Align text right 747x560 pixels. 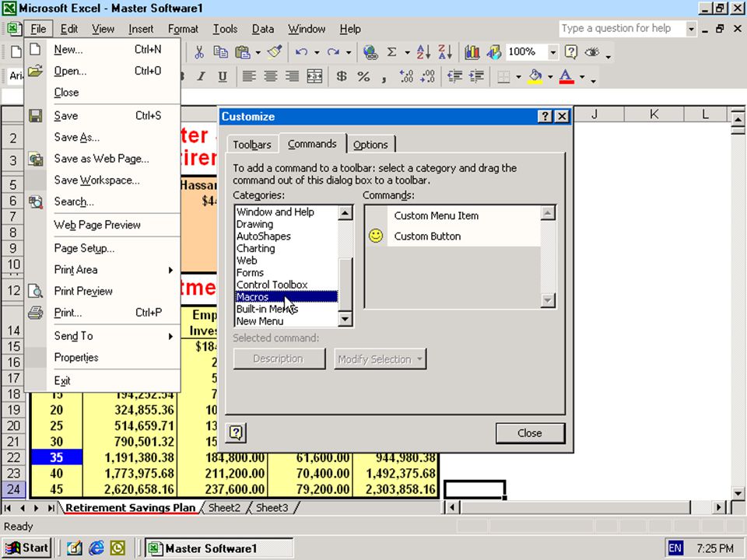pyautogui.click(x=292, y=76)
